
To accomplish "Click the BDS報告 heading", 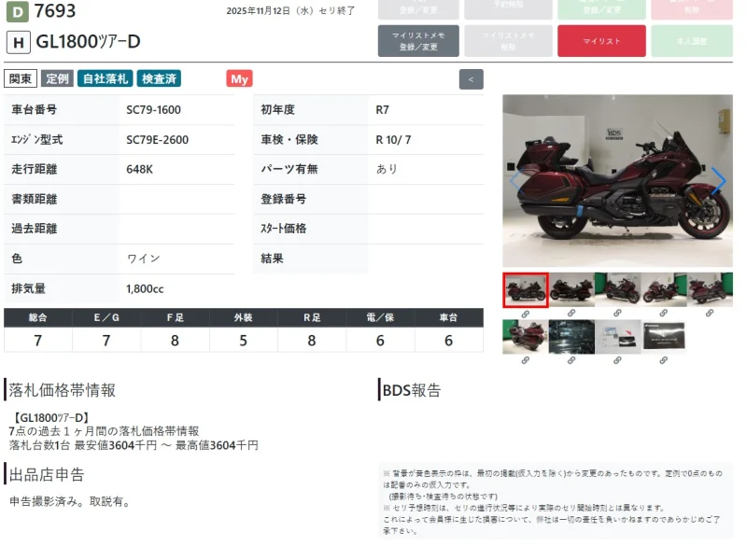I will coord(412,390).
